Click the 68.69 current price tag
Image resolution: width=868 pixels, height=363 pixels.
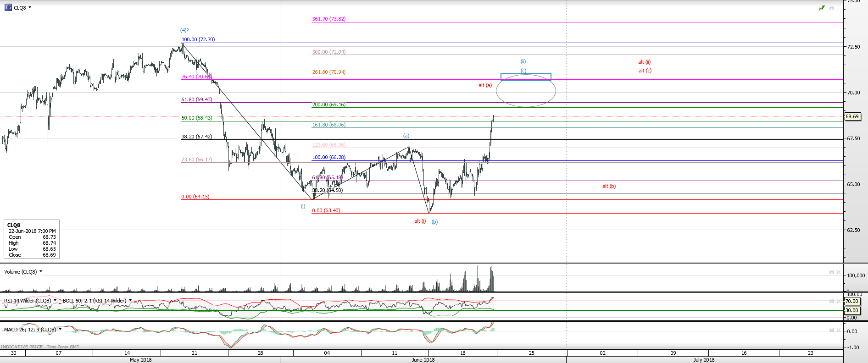[x=852, y=116]
